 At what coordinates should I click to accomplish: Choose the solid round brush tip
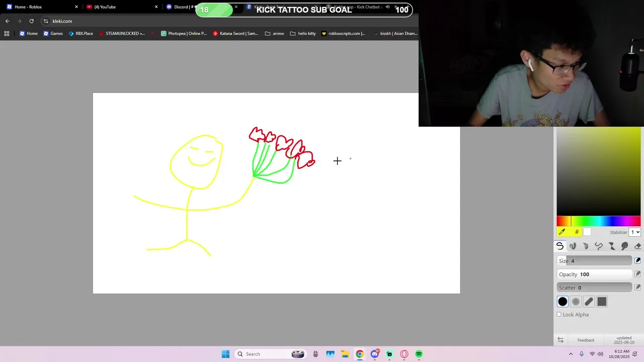pyautogui.click(x=562, y=302)
